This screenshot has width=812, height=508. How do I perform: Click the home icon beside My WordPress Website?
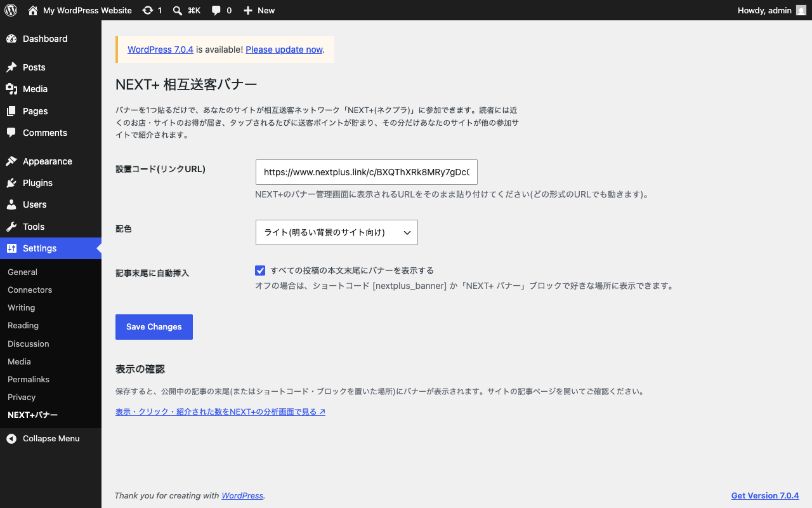(x=33, y=10)
